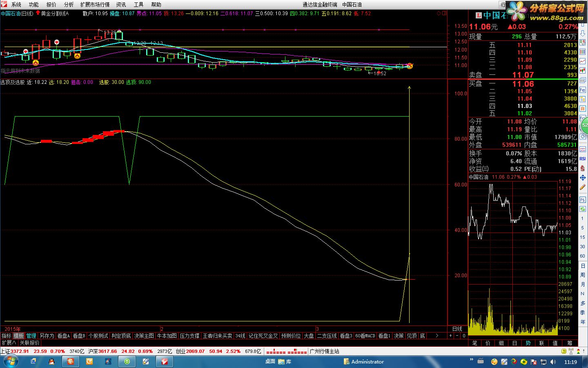The image size is (588, 368).
Task: Select the pencil drawing tool icon
Action: [x=583, y=187]
